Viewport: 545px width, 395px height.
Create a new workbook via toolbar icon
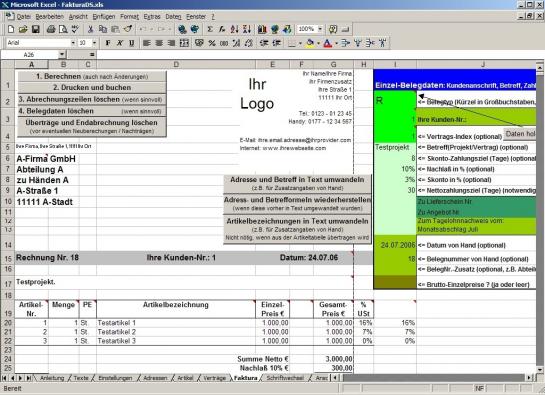[x=11, y=29]
